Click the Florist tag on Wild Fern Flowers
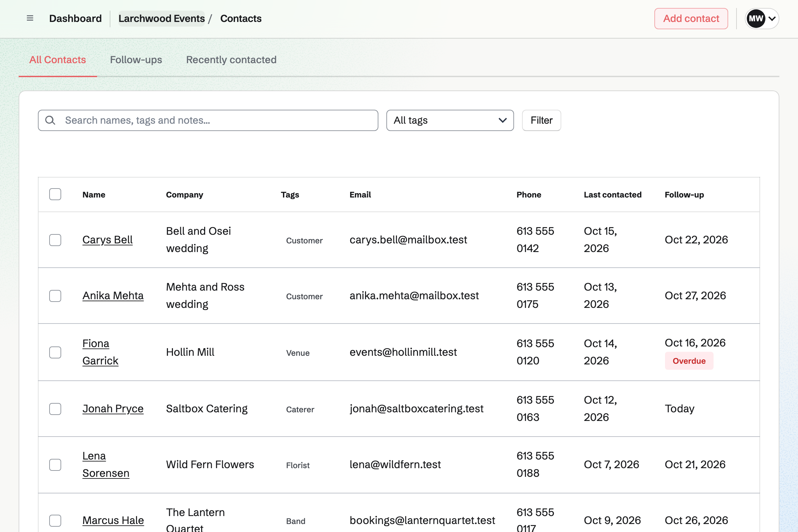 pos(298,465)
